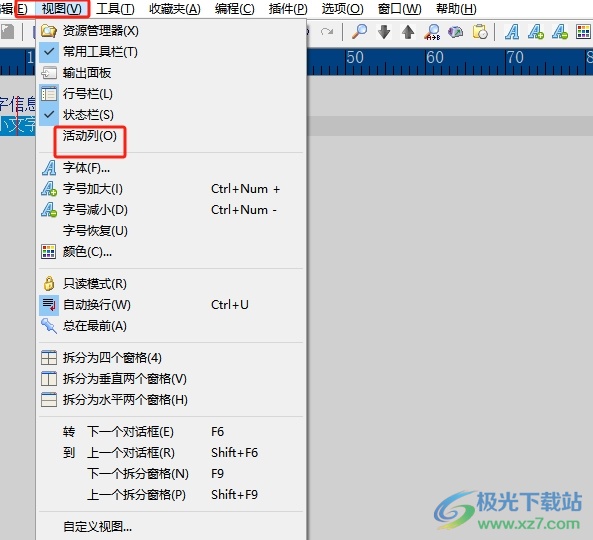593x540 pixels.
Task: Go to 上一个对话框(R)
Action: (171, 453)
